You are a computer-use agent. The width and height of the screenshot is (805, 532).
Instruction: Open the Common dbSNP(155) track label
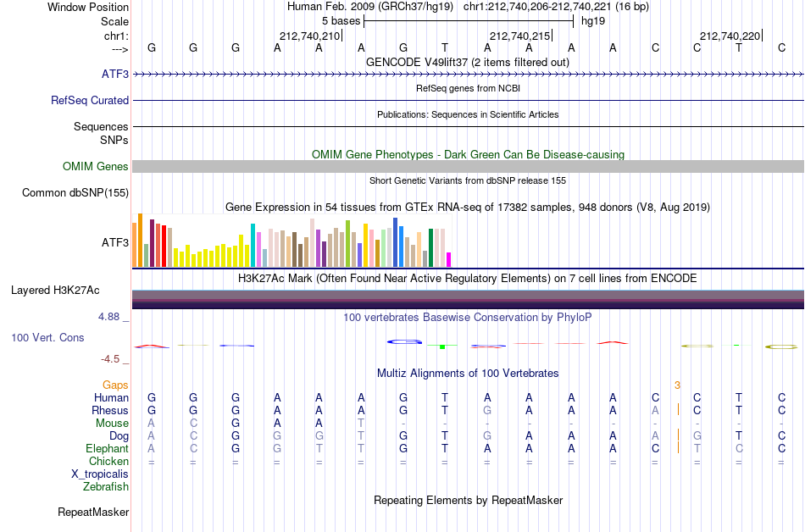75,193
